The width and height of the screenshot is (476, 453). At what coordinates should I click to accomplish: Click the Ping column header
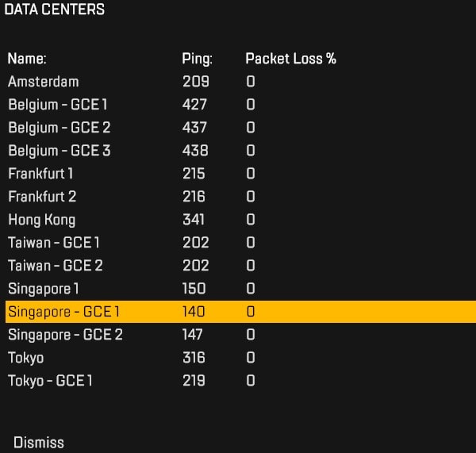[197, 59]
